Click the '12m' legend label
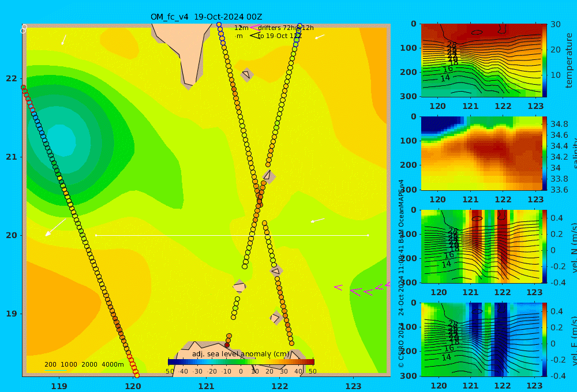The width and height of the screenshot is (577, 392). coord(241,28)
